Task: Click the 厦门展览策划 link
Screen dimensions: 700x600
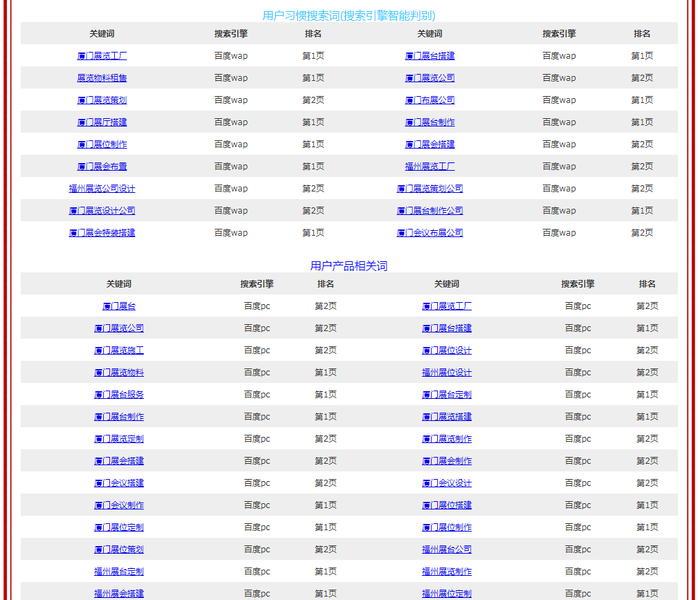Action: [x=102, y=100]
